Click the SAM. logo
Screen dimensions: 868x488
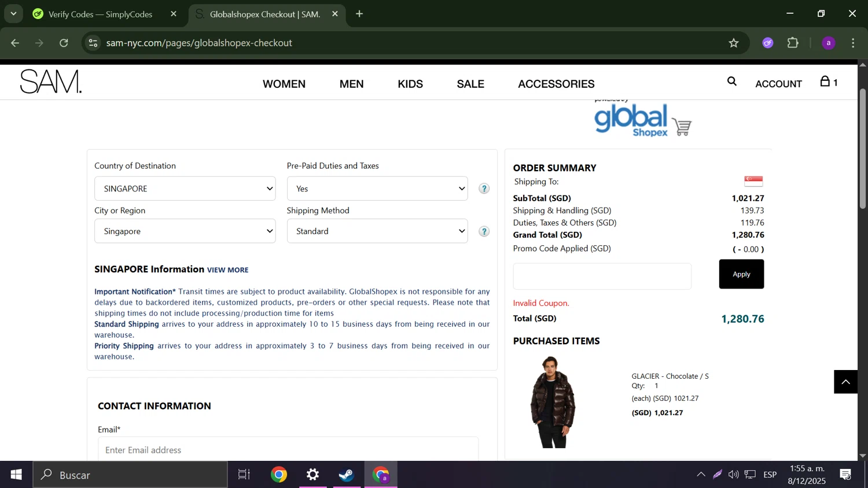51,82
